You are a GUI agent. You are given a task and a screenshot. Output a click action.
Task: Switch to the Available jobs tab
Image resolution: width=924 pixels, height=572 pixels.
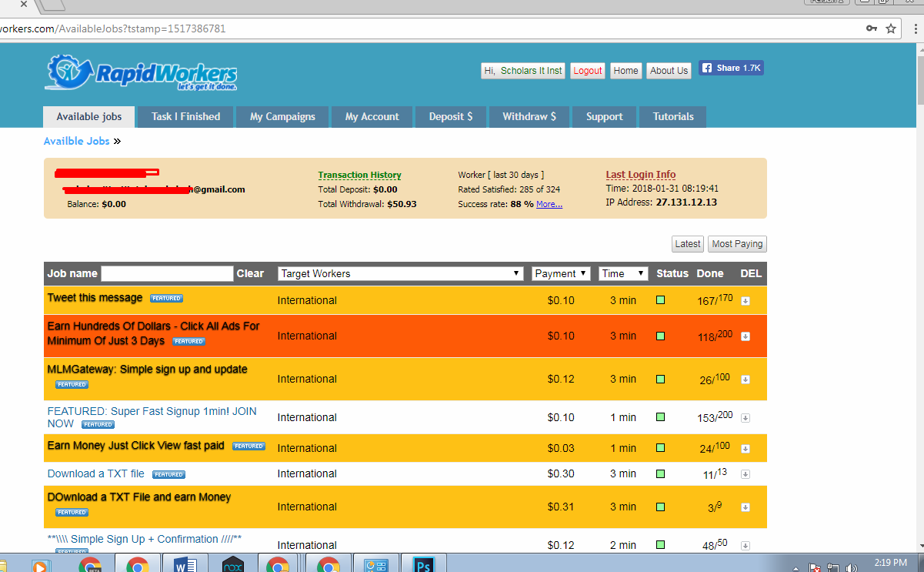click(x=89, y=117)
